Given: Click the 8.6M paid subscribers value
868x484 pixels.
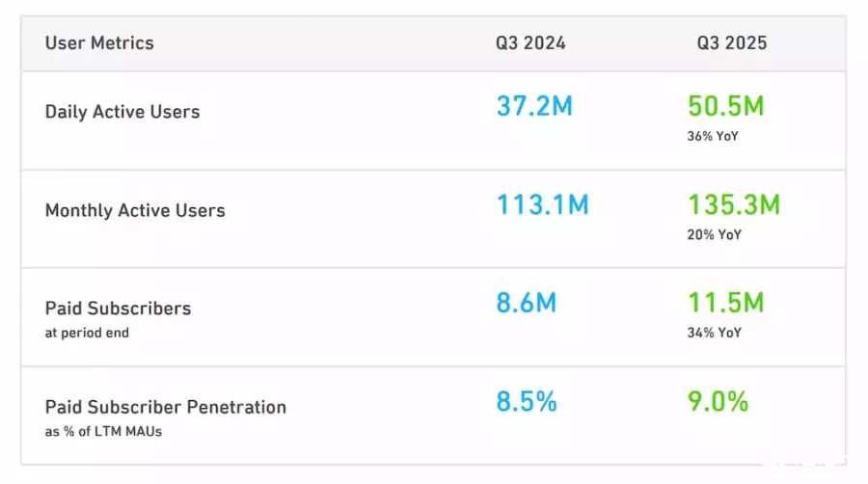Looking at the screenshot, I should tap(527, 303).
